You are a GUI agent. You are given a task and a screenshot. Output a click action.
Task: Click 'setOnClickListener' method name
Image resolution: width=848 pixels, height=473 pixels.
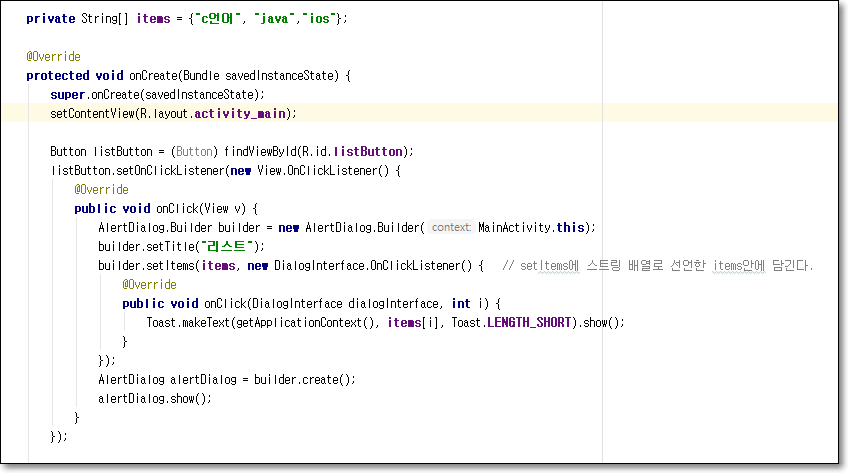[170, 171]
